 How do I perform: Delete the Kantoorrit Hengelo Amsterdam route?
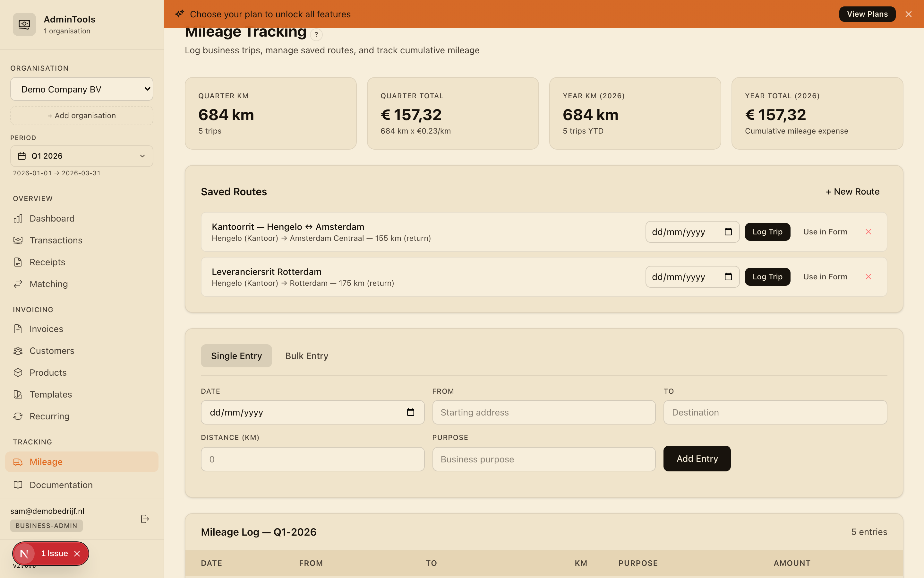tap(868, 232)
